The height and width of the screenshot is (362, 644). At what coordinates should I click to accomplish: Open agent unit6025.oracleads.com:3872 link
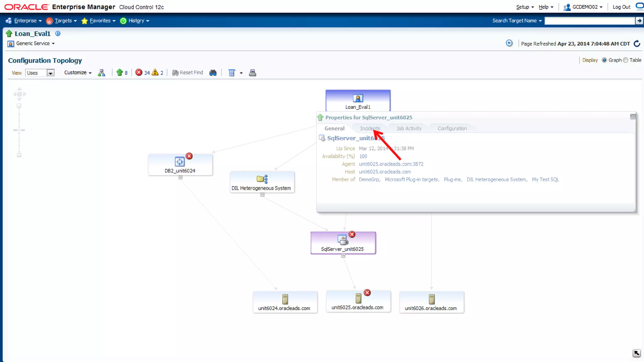391,164
